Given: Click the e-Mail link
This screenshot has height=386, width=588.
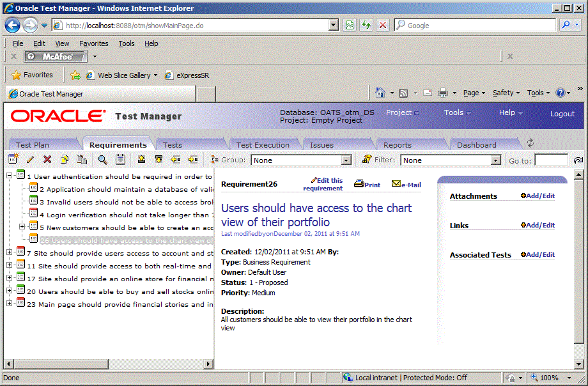Looking at the screenshot, I should tap(406, 184).
